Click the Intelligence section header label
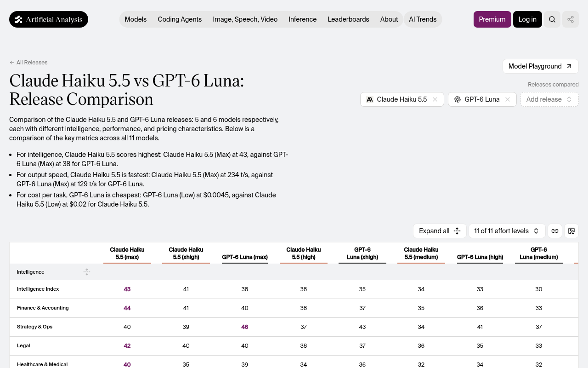This screenshot has width=588, height=368. 31,272
